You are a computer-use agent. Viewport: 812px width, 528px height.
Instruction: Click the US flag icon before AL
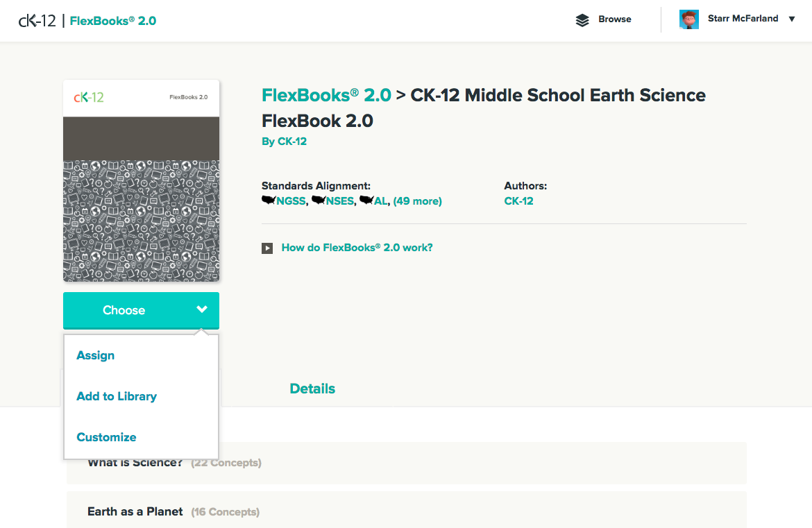[366, 201]
